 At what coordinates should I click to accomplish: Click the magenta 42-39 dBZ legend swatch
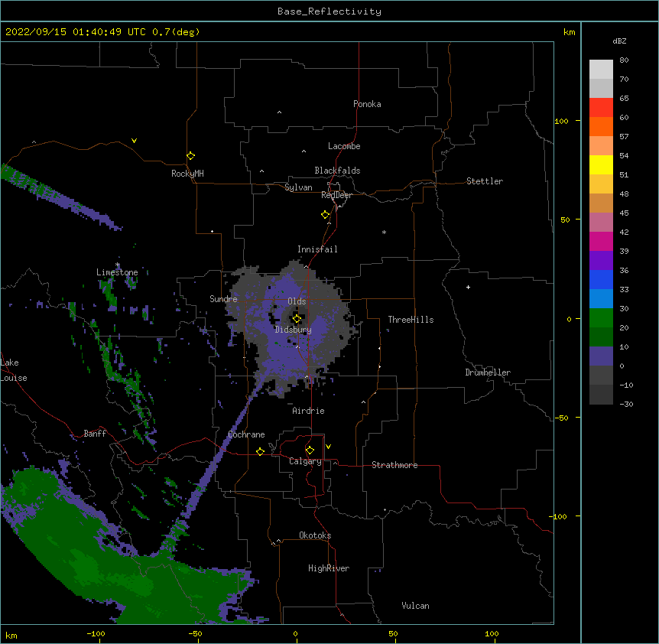tap(601, 241)
